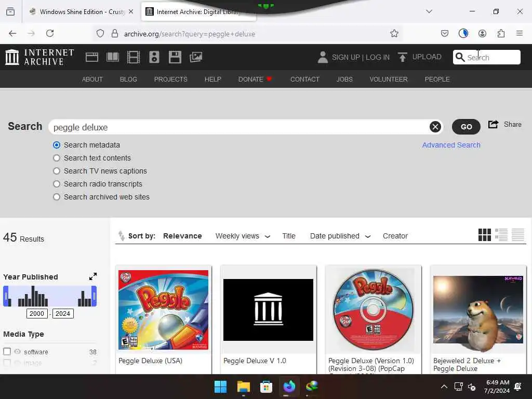Image resolution: width=532 pixels, height=399 pixels.
Task: Open the DONATE nav item
Action: click(255, 79)
